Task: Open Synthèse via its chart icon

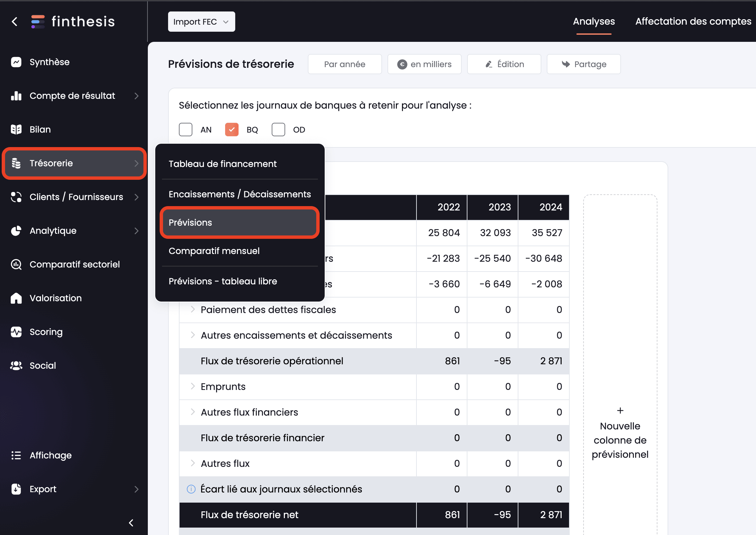Action: point(16,62)
